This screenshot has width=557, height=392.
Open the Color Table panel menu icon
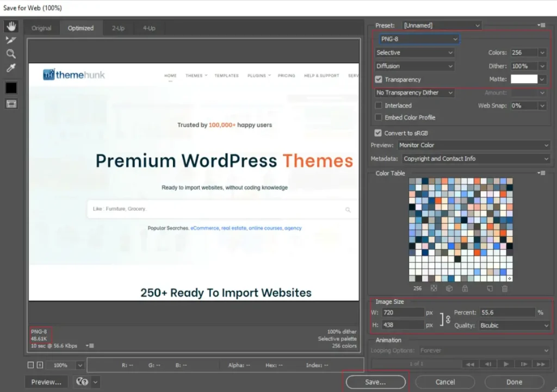(541, 173)
